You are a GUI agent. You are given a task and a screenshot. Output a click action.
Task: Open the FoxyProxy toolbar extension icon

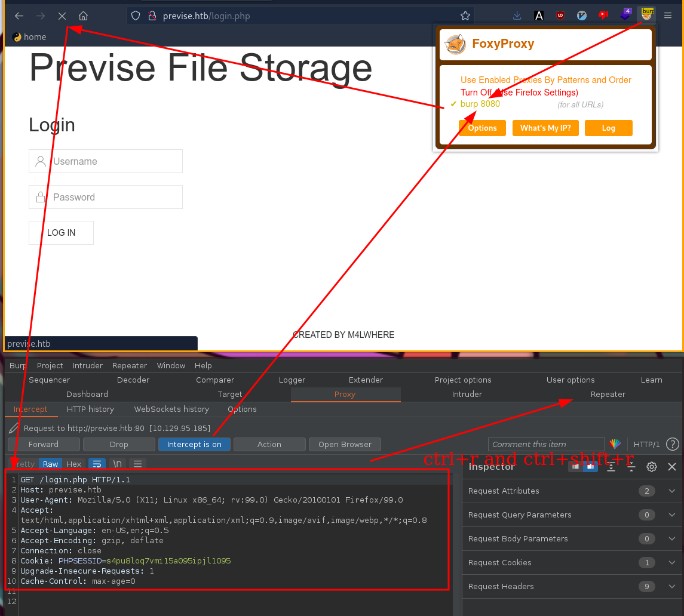[647, 14]
